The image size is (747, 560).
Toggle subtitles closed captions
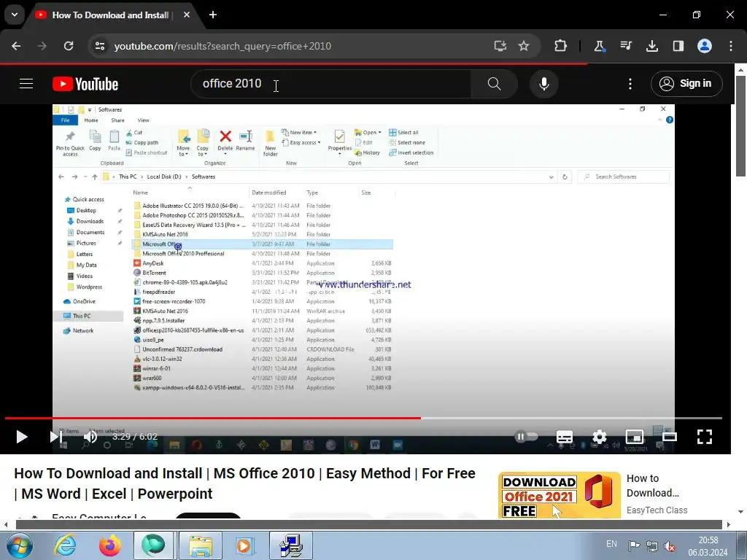565,437
